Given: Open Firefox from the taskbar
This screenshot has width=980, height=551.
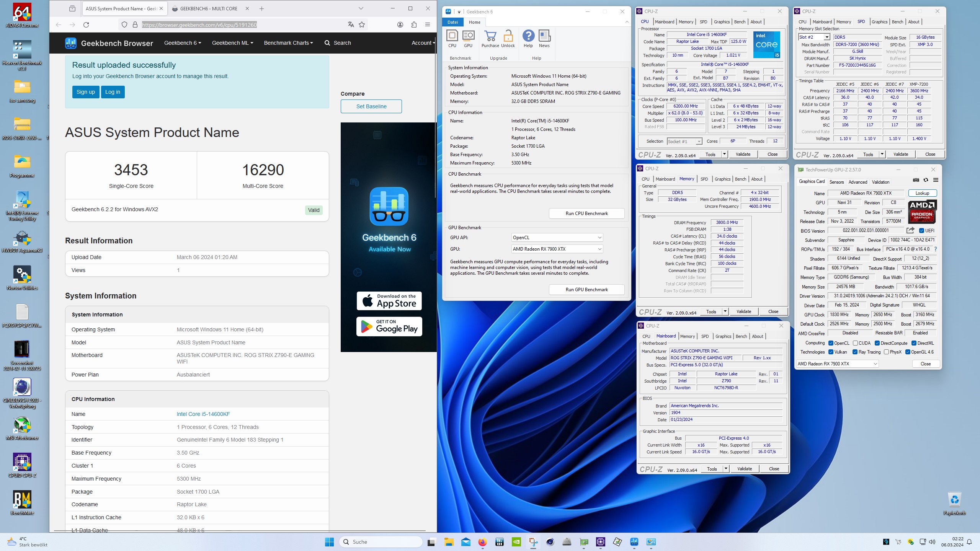Looking at the screenshot, I should 482,542.
